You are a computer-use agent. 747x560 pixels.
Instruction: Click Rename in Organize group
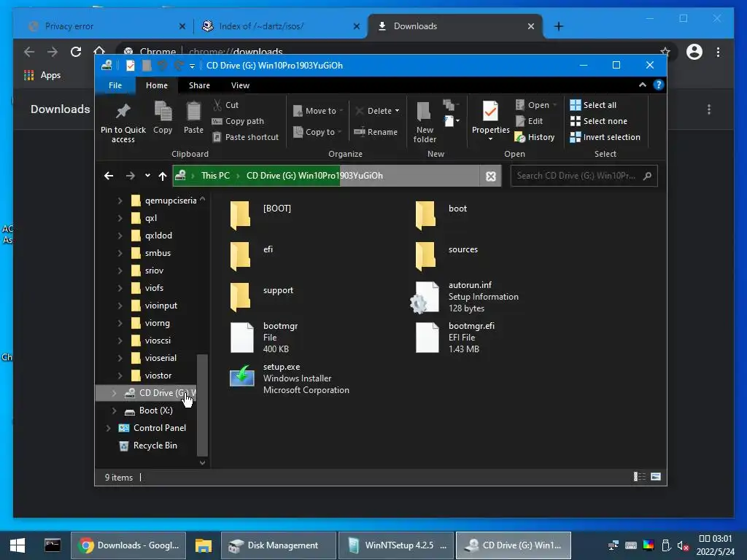[x=376, y=132]
